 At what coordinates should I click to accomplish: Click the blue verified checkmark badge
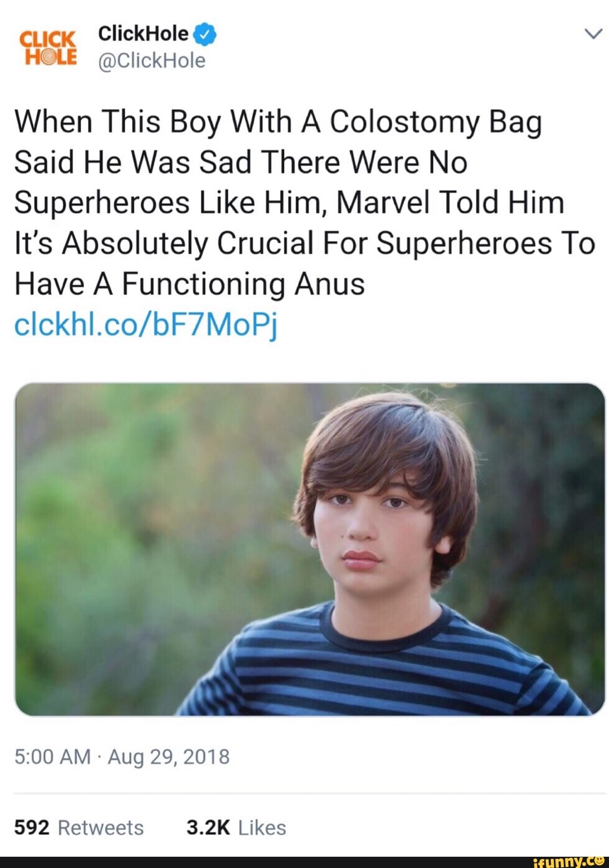click(205, 34)
